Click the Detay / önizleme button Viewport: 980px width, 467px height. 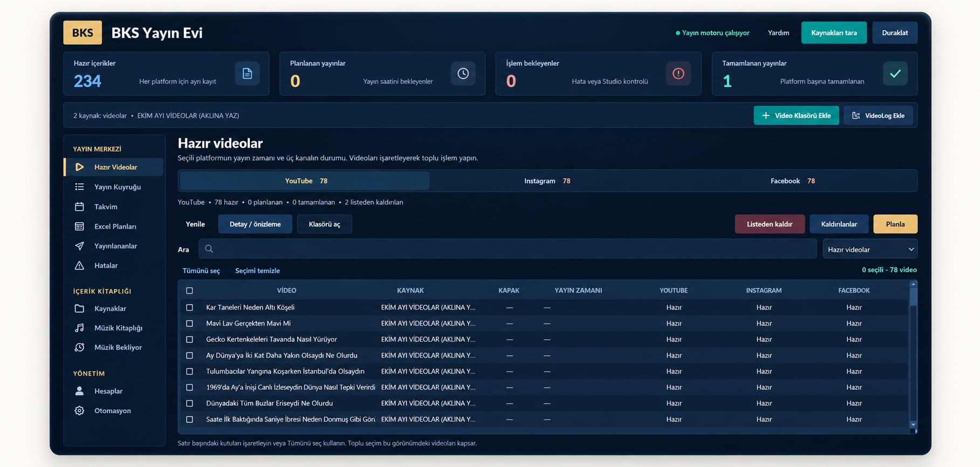(x=255, y=224)
